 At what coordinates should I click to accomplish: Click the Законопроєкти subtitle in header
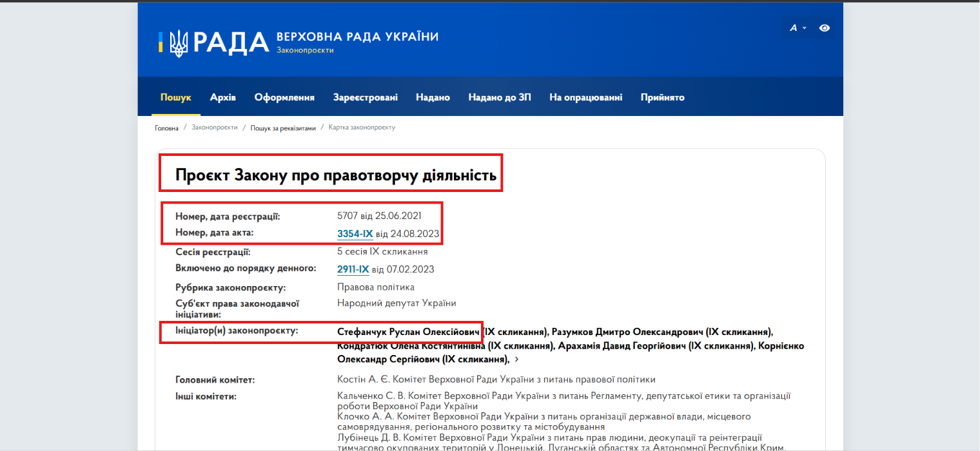[x=305, y=50]
